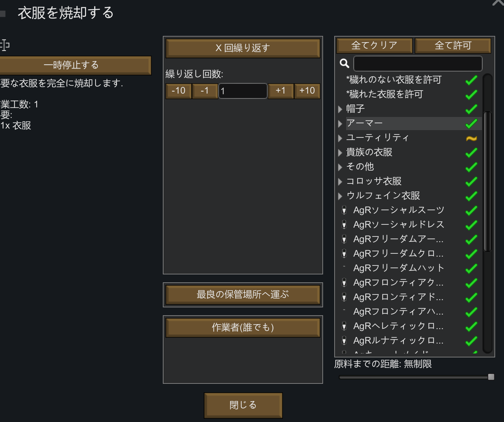Open the 作業者(誰でも) worker selection menu
504x422 pixels.
pos(243,327)
